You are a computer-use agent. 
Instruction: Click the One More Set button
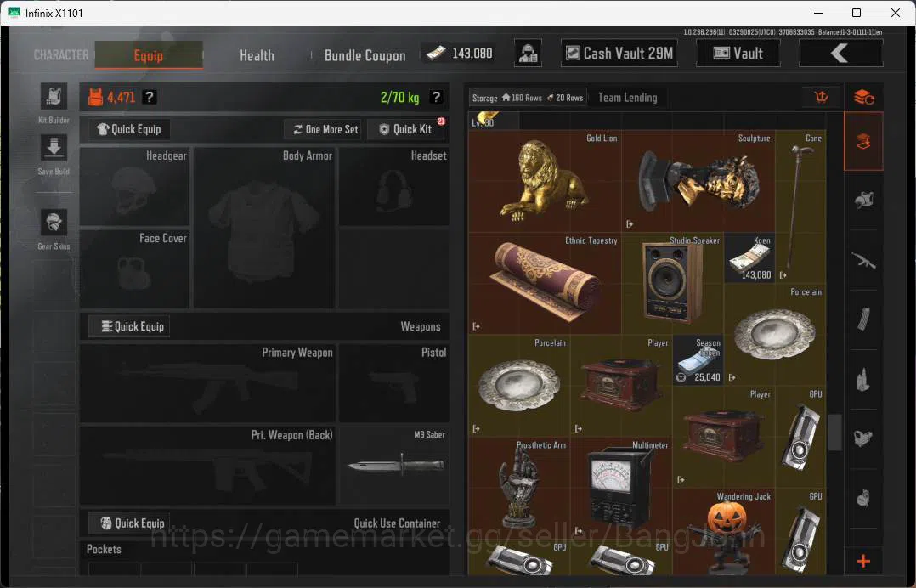coord(325,129)
